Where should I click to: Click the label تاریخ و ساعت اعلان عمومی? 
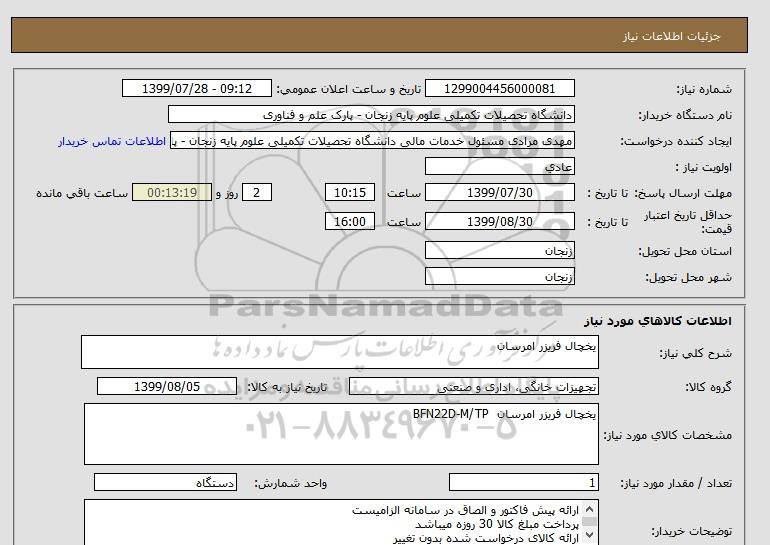pos(349,89)
